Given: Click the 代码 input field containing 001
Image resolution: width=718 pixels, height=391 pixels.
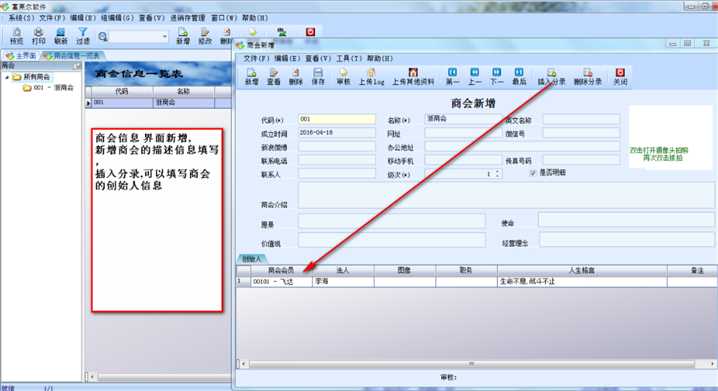Looking at the screenshot, I should tap(337, 119).
